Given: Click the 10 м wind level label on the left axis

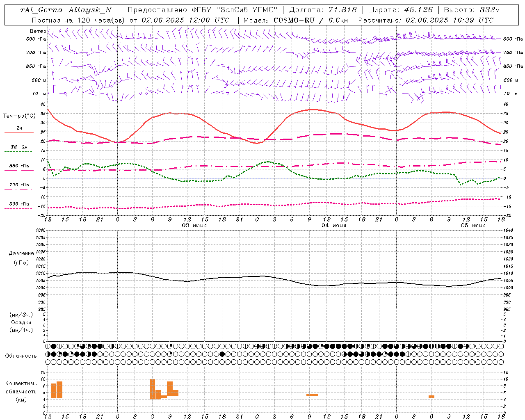Looking at the screenshot, I should pyautogui.click(x=39, y=94).
